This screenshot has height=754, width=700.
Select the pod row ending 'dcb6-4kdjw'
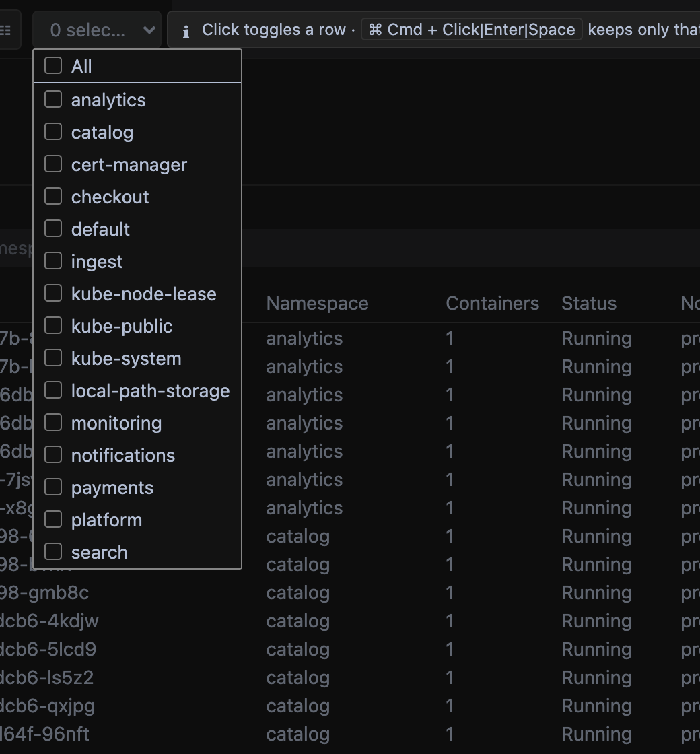pos(350,621)
